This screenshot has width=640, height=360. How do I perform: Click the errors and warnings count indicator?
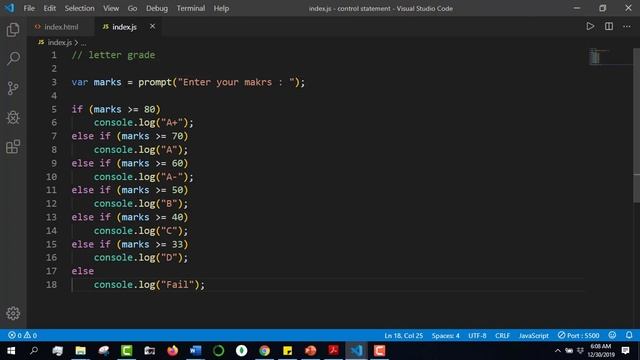[22, 336]
